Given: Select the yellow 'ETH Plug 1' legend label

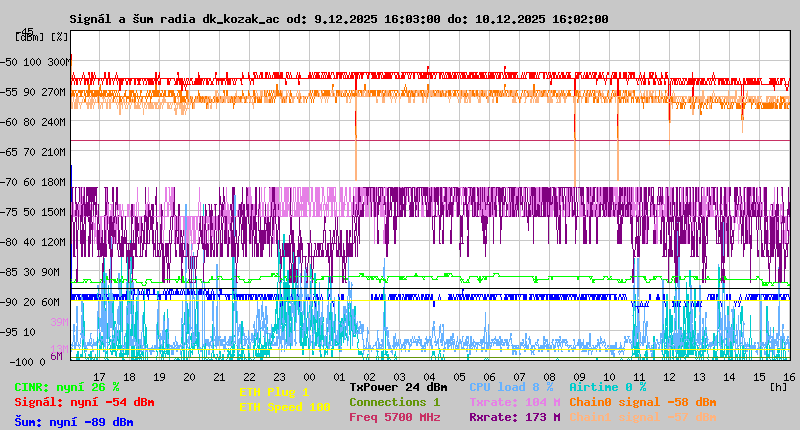Looking at the screenshot, I should (274, 392).
